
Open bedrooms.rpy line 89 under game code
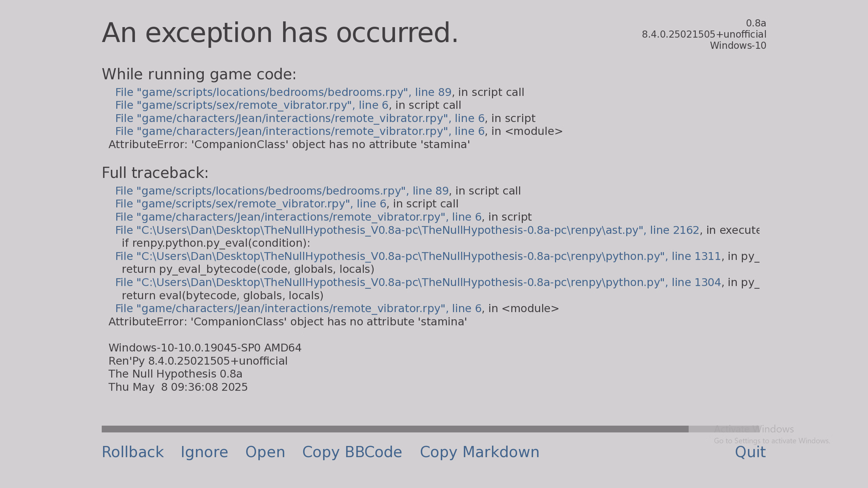tap(283, 92)
